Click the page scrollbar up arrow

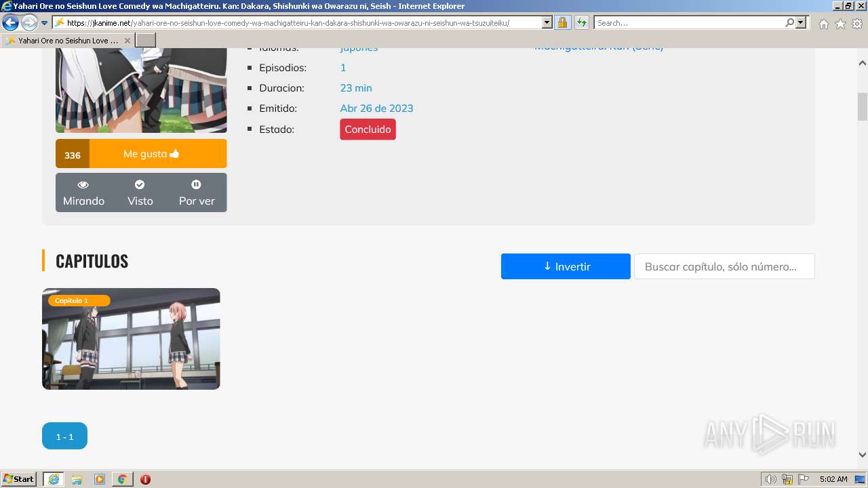coord(863,63)
